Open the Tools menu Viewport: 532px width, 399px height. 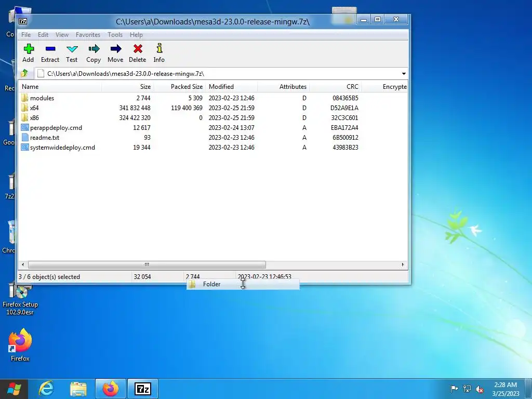(115, 35)
